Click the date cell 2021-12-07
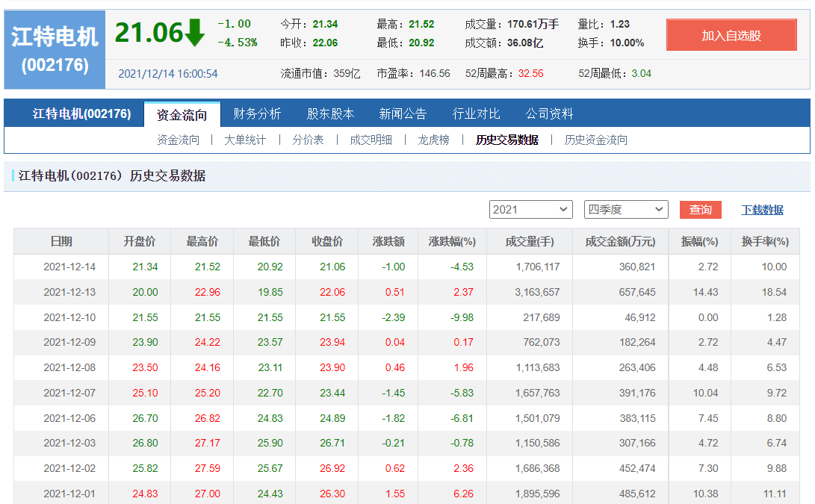The image size is (815, 504). click(69, 393)
